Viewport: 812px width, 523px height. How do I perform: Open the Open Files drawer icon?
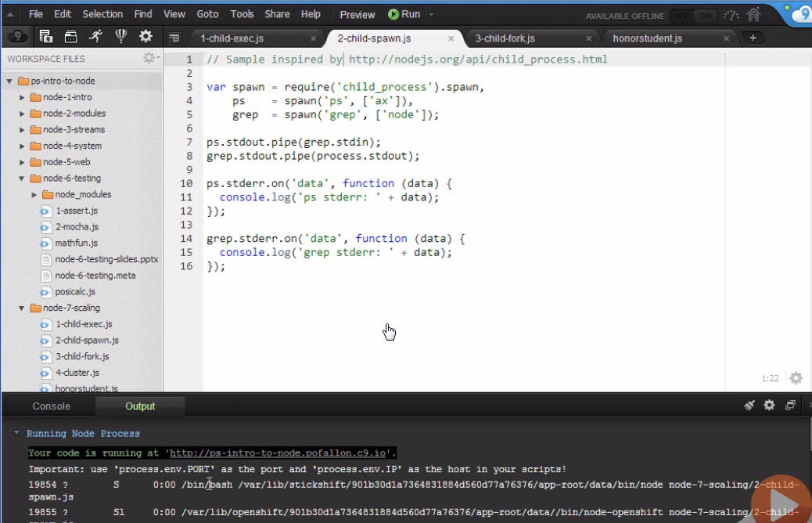(70, 36)
